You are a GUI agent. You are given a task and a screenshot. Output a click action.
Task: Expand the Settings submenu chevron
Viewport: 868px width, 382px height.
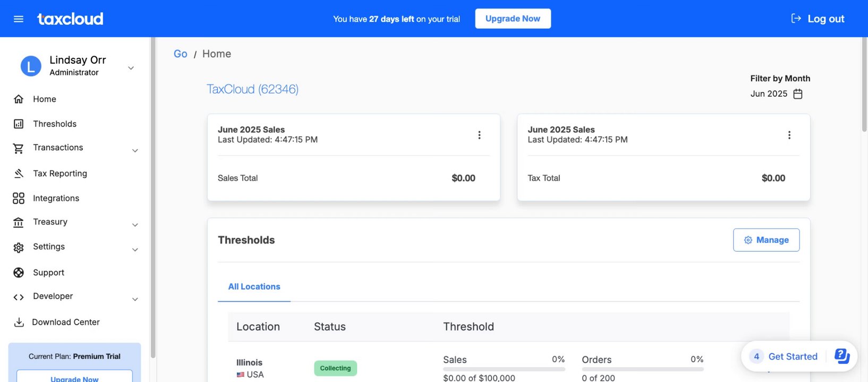click(135, 250)
